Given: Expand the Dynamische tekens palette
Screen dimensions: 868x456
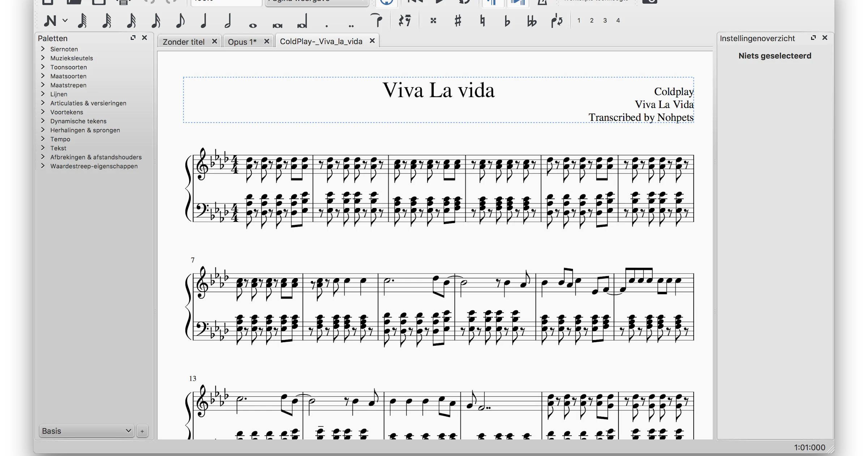Looking at the screenshot, I should coord(43,121).
